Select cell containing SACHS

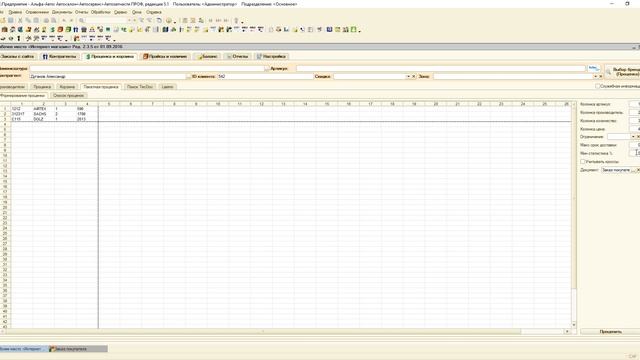pos(43,114)
